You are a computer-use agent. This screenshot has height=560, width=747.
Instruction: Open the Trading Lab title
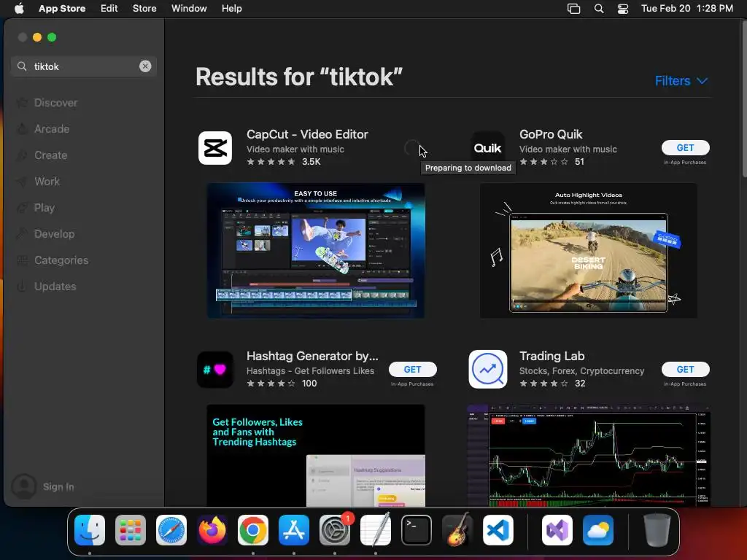[551, 356]
